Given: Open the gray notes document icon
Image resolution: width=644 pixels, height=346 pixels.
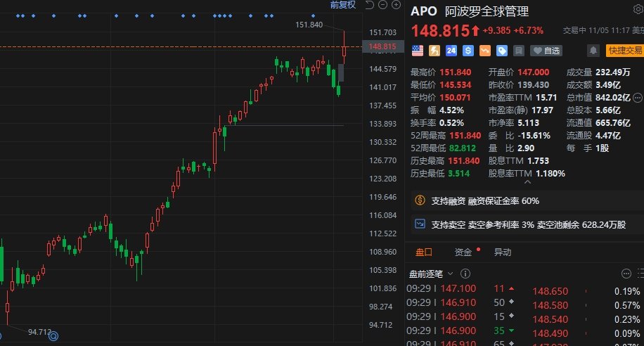Looking at the screenshot, I should click(518, 51).
